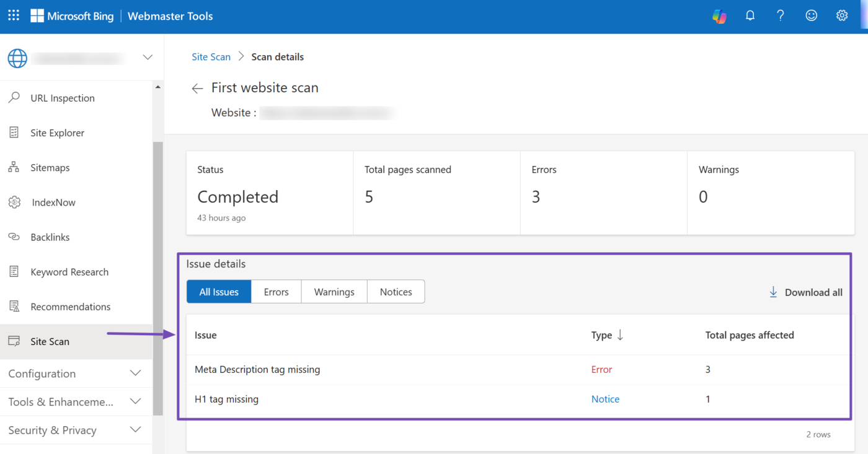The width and height of the screenshot is (868, 454).
Task: Open Keyword Research in sidebar
Action: 69,272
